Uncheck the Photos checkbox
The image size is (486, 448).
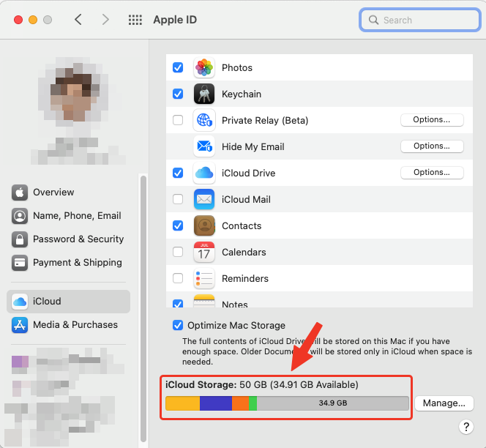click(178, 67)
